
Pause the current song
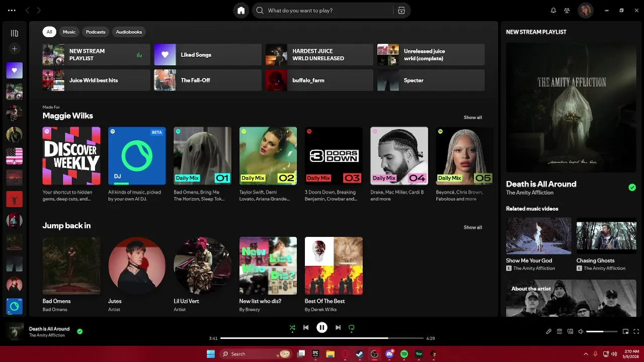[322, 327]
